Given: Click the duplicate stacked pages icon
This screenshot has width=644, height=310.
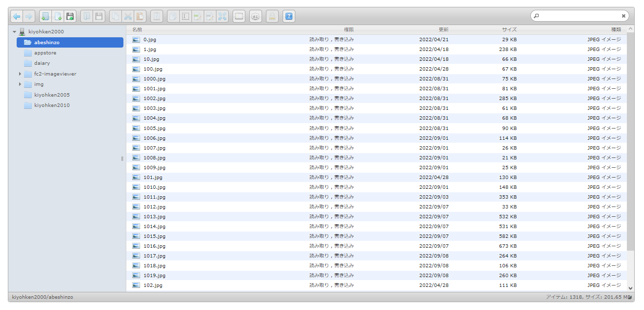Looking at the screenshot, I should pos(173,16).
